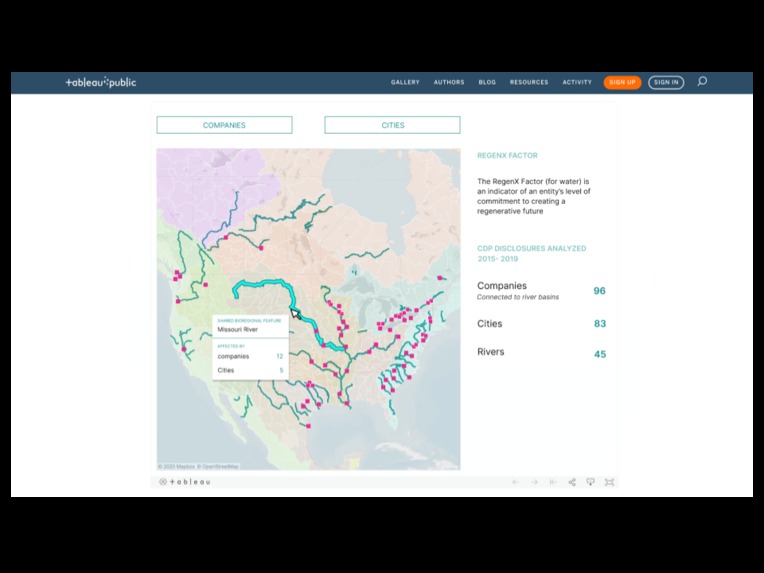Open the Authors menu item
Screen dimensions: 764x573
click(449, 82)
